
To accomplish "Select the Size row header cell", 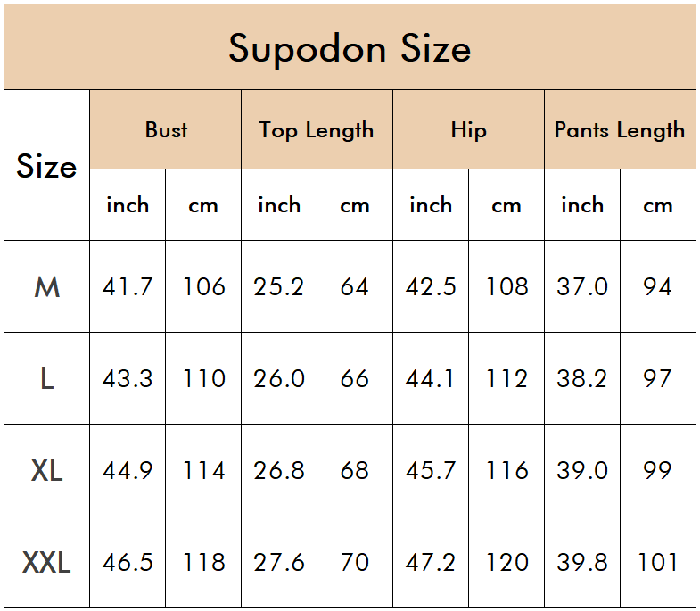I will 47,165.
